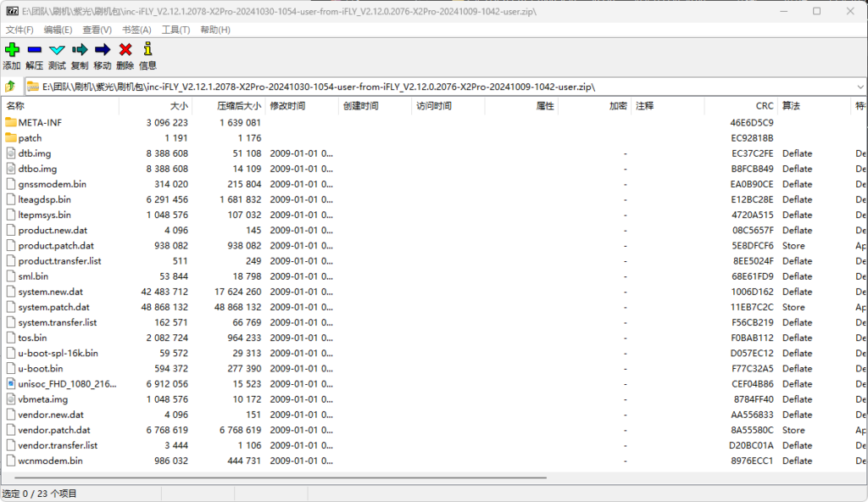The image size is (868, 502).
Task: Click the Size (大小) column header
Action: tap(178, 106)
